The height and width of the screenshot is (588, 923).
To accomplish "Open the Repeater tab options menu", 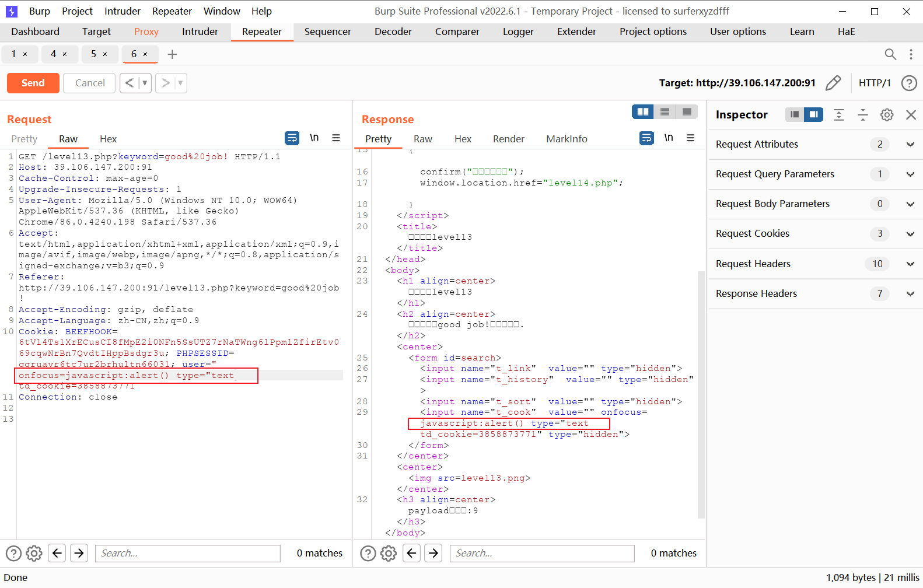I will pyautogui.click(x=911, y=54).
